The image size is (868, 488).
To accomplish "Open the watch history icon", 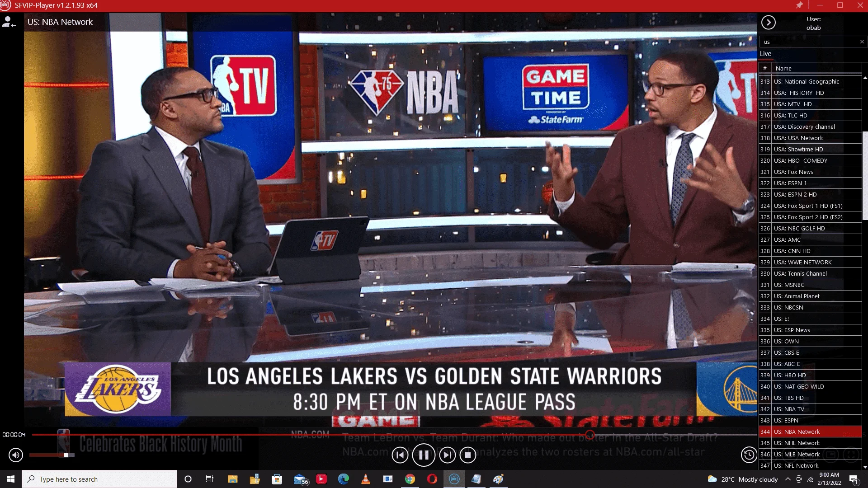I will click(749, 455).
